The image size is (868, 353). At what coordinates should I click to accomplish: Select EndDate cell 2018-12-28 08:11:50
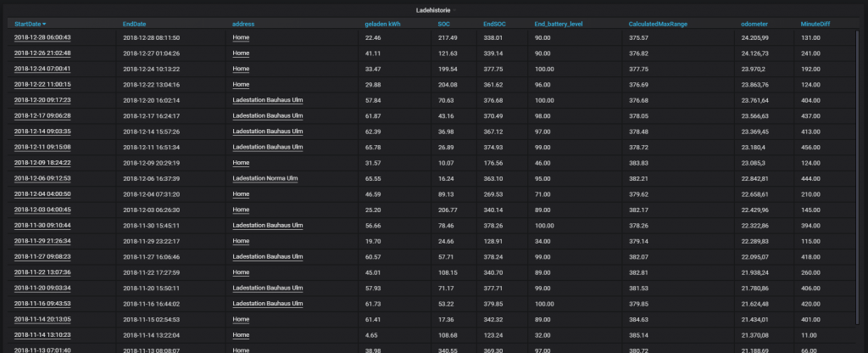pyautogui.click(x=151, y=37)
